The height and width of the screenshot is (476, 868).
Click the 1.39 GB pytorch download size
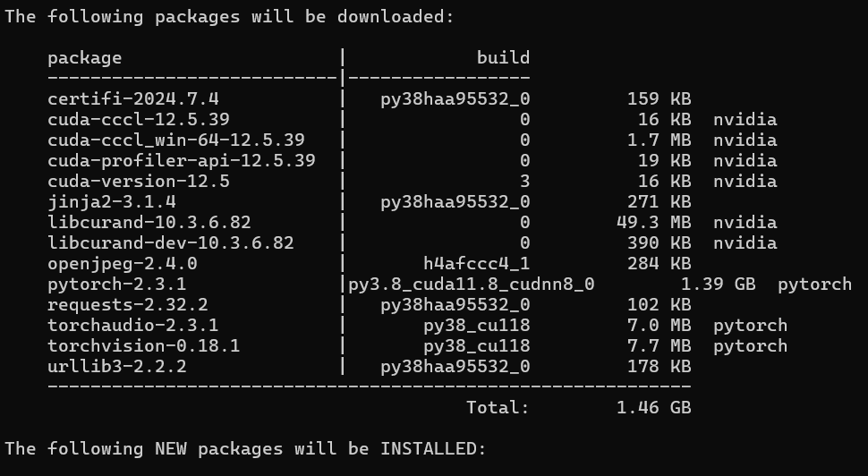click(x=718, y=284)
